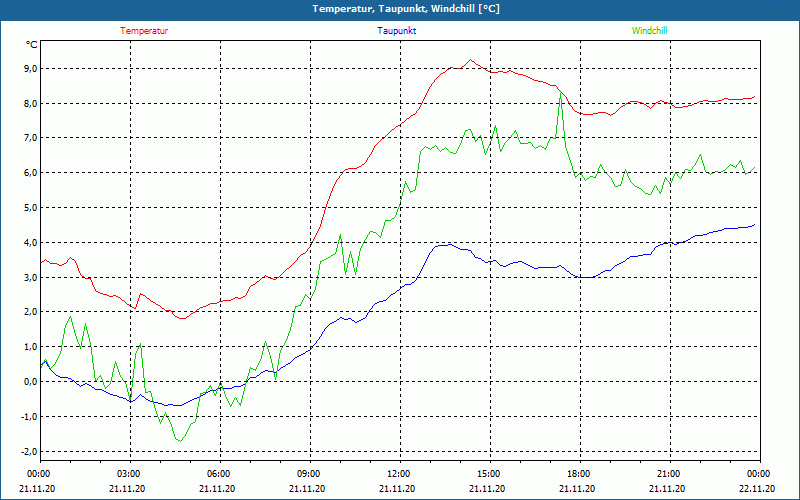Click the chart title Temperatur, Taupunkt, Windchill

tap(406, 9)
